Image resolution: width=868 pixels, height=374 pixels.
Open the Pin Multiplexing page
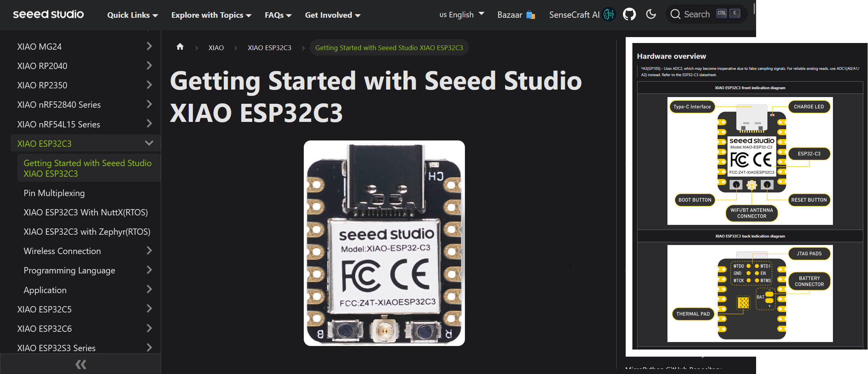pyautogui.click(x=54, y=193)
